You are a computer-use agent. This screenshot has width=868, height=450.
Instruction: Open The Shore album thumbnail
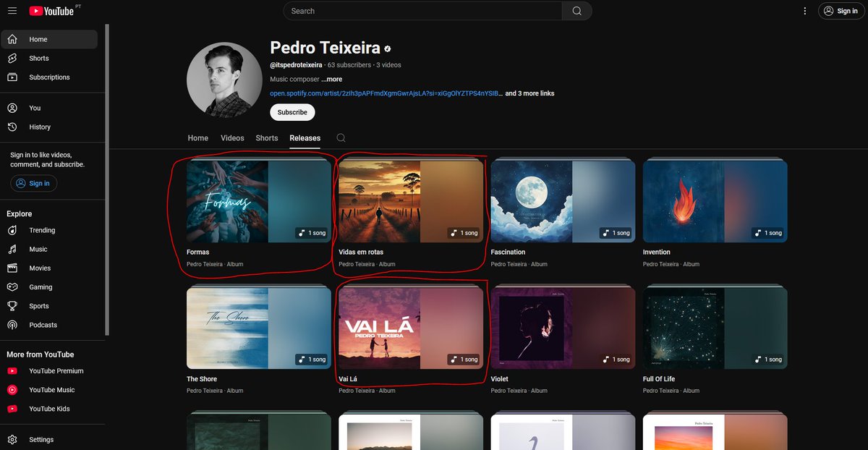pos(259,328)
